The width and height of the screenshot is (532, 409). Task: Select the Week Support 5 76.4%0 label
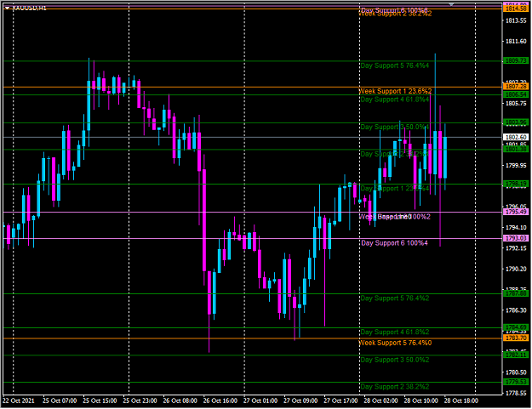pyautogui.click(x=395, y=343)
